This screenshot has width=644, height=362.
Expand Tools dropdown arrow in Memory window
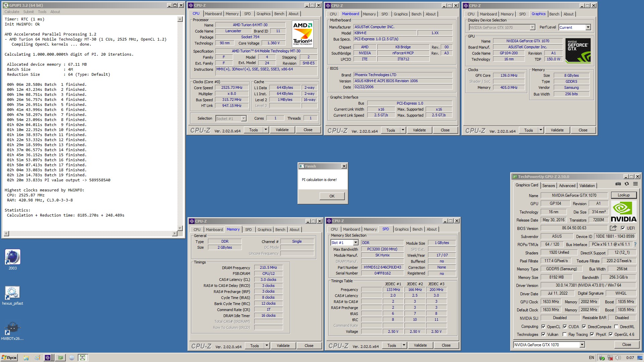click(267, 346)
